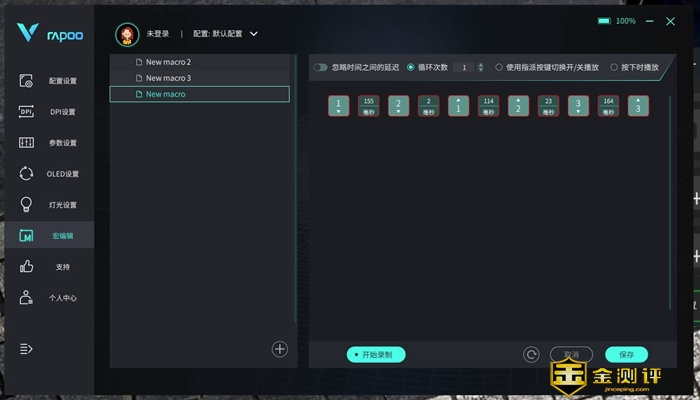Select New macro 2 in the list
The width and height of the screenshot is (700, 400).
(168, 62)
